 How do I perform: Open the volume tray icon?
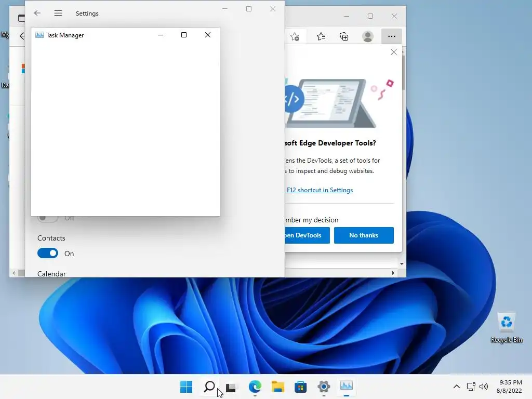coord(484,387)
